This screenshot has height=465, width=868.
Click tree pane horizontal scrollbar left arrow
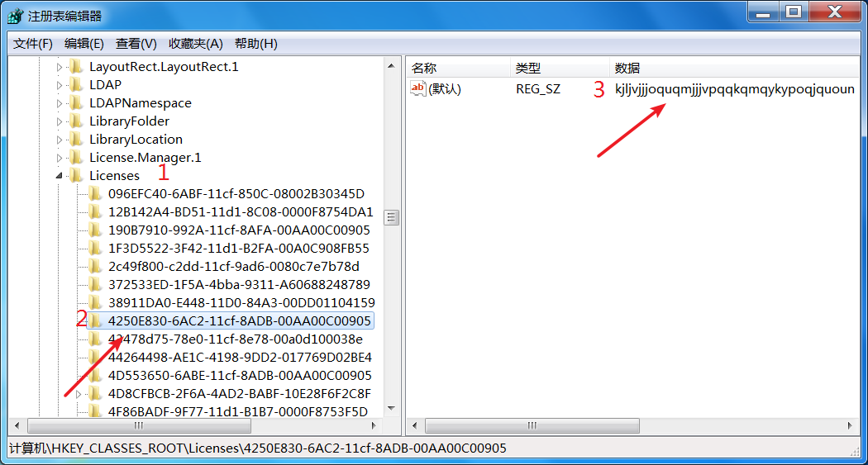coord(17,425)
